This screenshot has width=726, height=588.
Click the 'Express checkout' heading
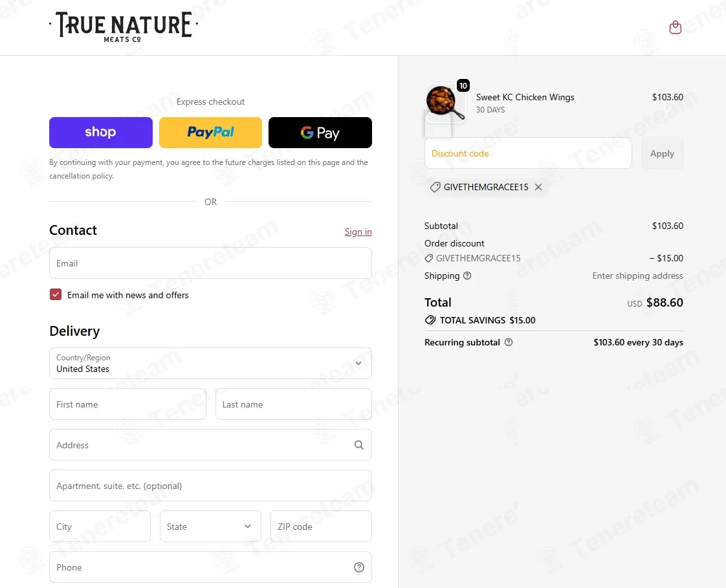[210, 102]
